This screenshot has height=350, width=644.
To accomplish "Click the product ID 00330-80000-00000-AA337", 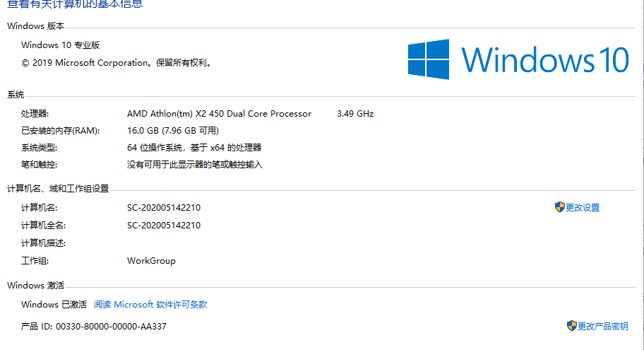I will coord(111,327).
